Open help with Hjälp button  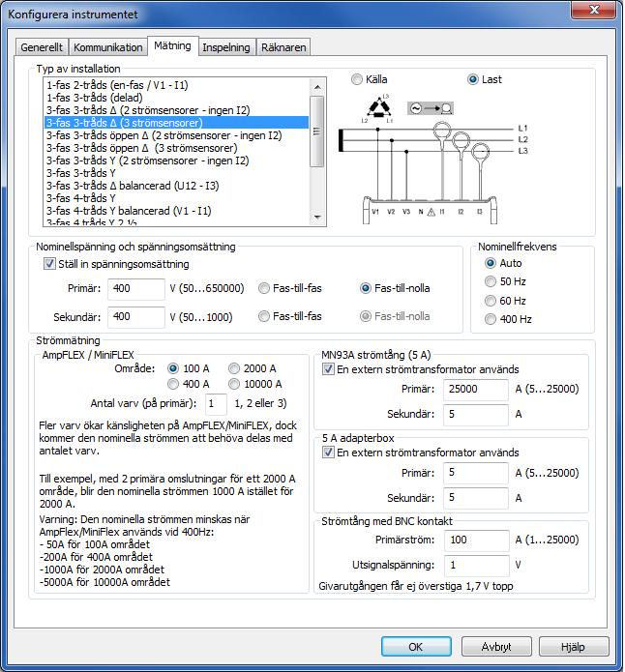pos(574,646)
